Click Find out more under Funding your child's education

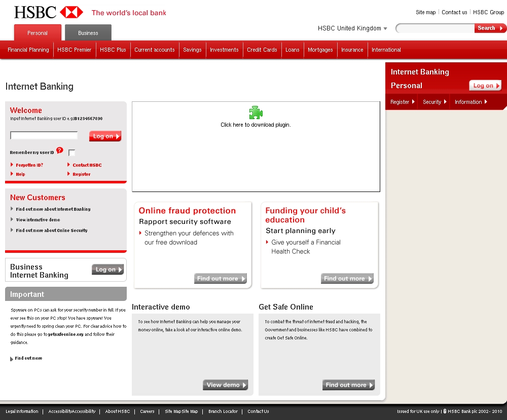click(x=347, y=279)
